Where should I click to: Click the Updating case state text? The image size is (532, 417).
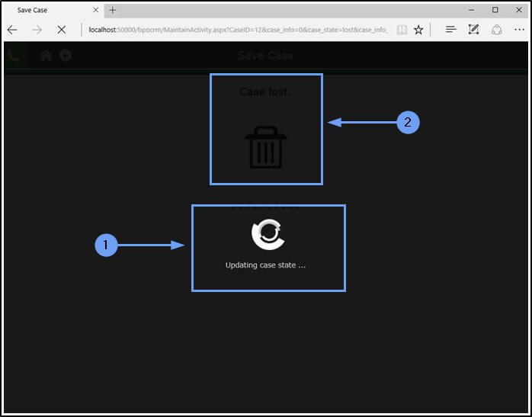[x=266, y=265]
